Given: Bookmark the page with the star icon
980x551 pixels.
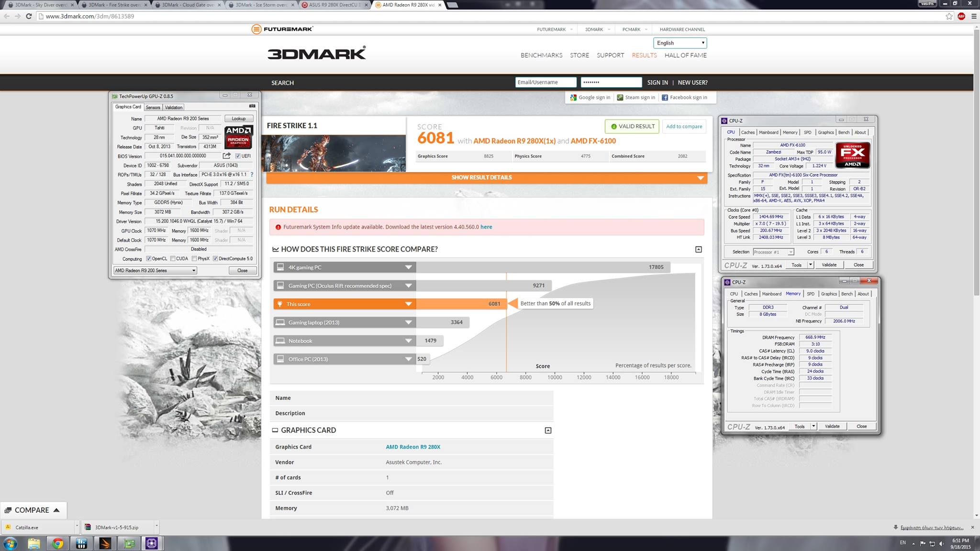Looking at the screenshot, I should [949, 16].
